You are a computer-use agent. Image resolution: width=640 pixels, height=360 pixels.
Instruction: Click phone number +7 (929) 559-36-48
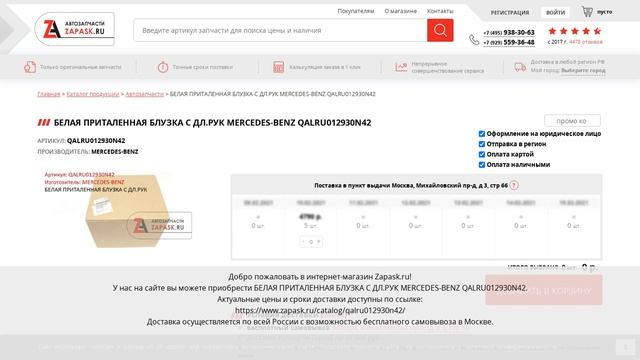click(x=509, y=42)
